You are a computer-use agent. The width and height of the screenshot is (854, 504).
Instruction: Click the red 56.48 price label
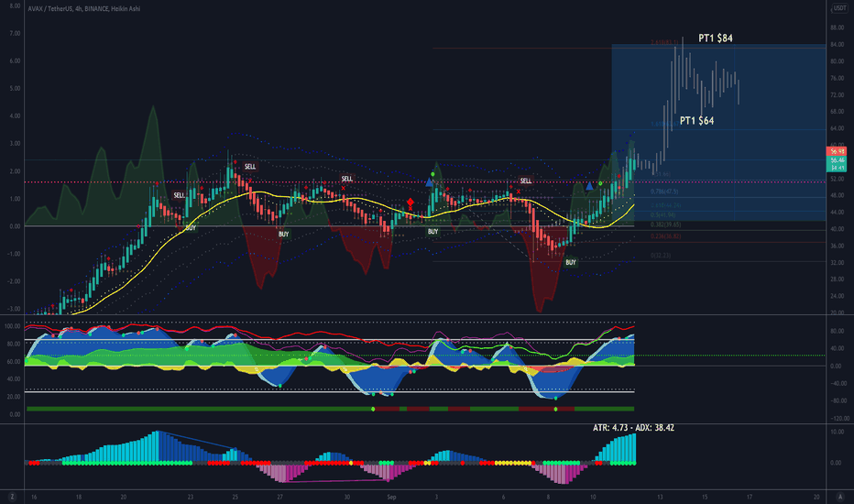(838, 151)
